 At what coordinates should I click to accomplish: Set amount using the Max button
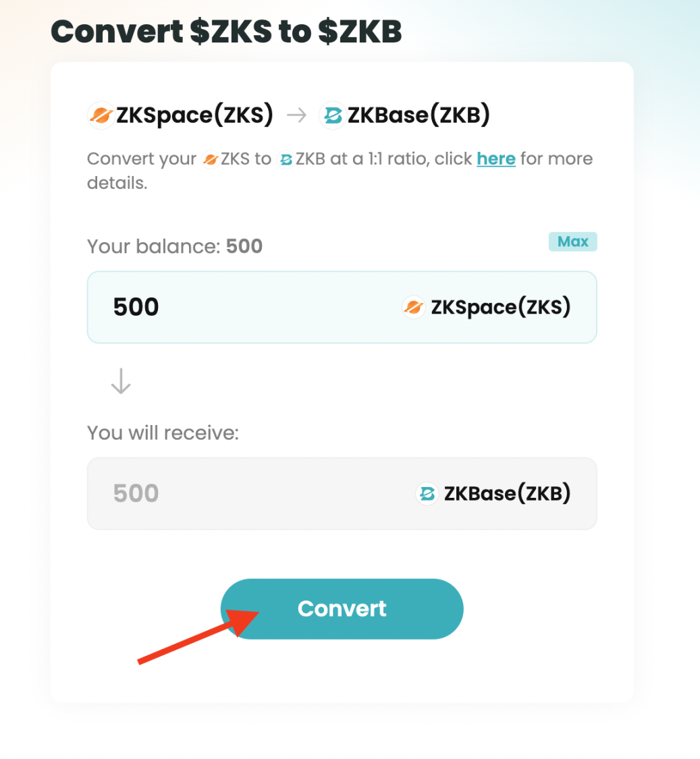[572, 242]
